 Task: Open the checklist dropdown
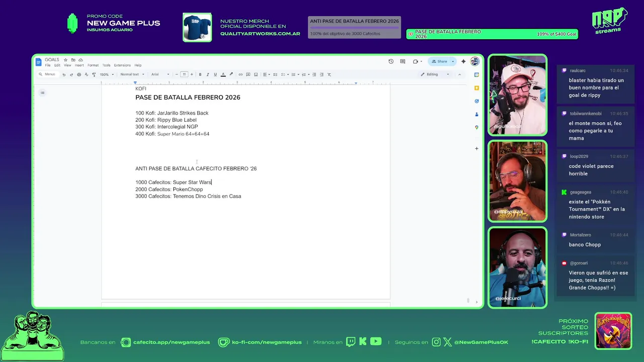click(285, 74)
